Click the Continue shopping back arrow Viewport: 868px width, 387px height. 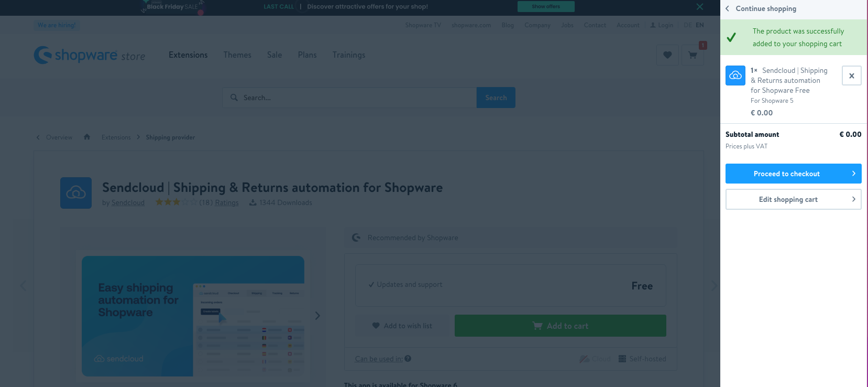point(727,8)
